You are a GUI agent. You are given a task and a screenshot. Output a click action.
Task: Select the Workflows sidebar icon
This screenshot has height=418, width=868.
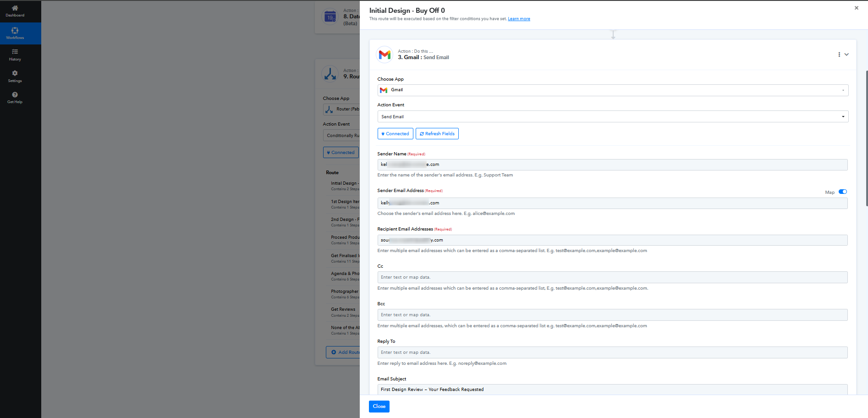point(15,31)
